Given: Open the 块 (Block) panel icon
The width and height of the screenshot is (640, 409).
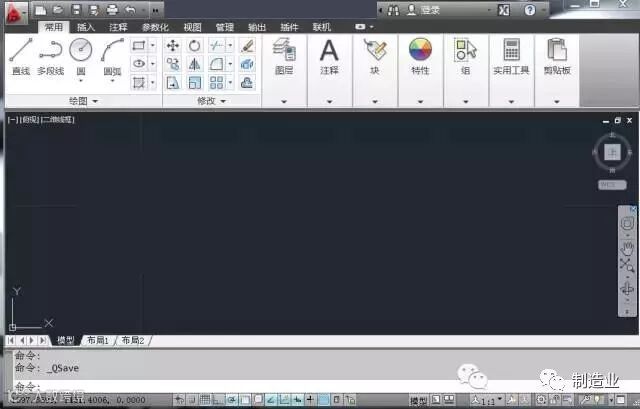Looking at the screenshot, I should pyautogui.click(x=375, y=50).
